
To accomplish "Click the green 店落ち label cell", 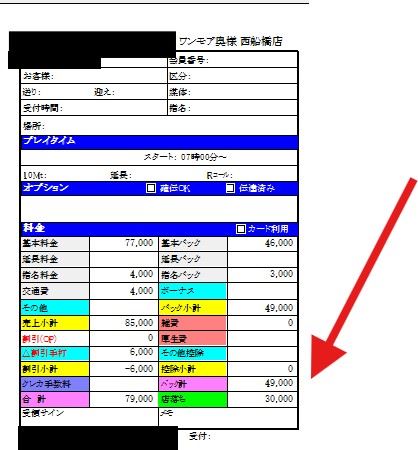I will tap(193, 399).
